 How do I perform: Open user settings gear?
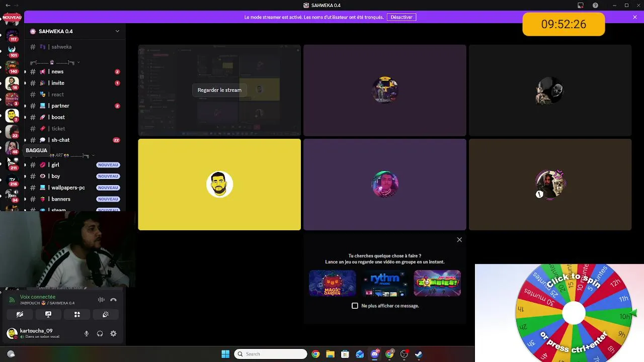[113, 333]
